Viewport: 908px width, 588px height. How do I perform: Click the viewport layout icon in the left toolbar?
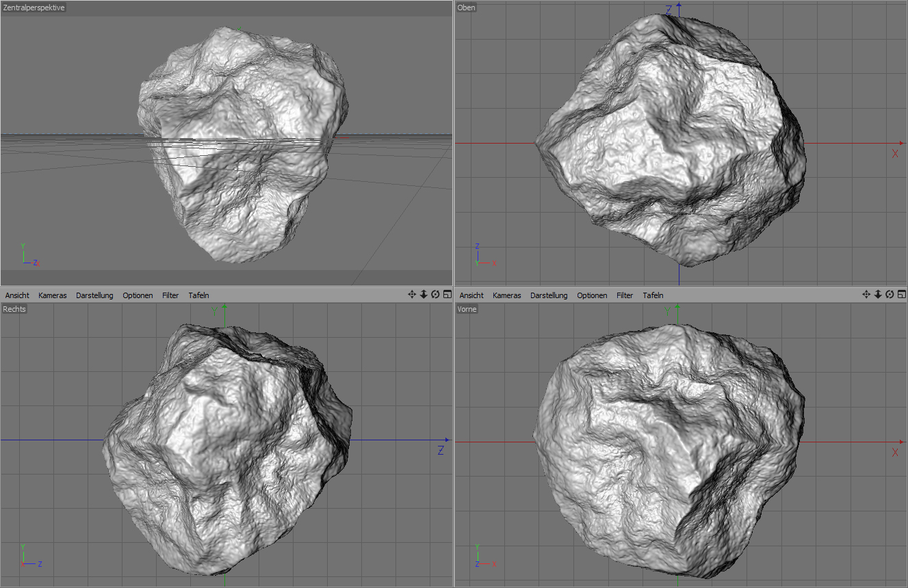point(447,294)
